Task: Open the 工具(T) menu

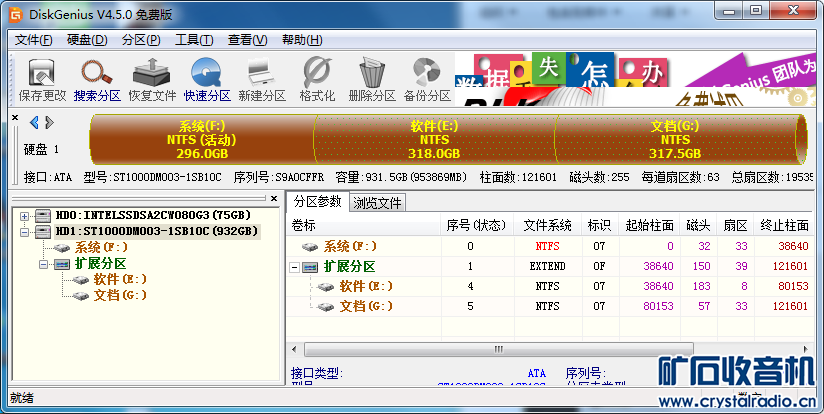Action: click(x=194, y=40)
